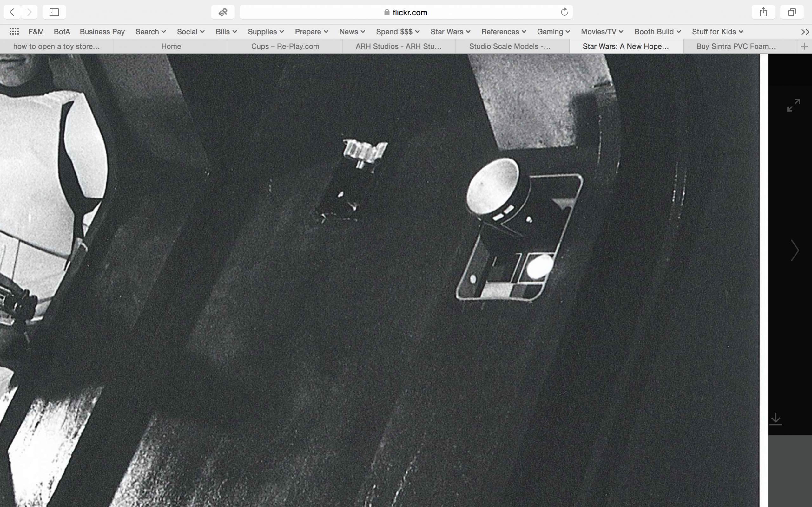
Task: Go back to the previous page
Action: pos(12,12)
